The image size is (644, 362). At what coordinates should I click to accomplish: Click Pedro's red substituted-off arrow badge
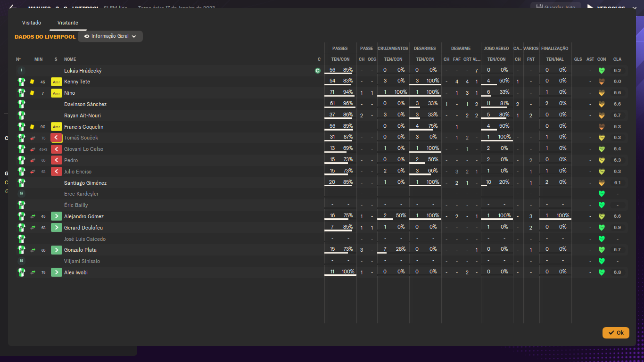[x=57, y=160]
